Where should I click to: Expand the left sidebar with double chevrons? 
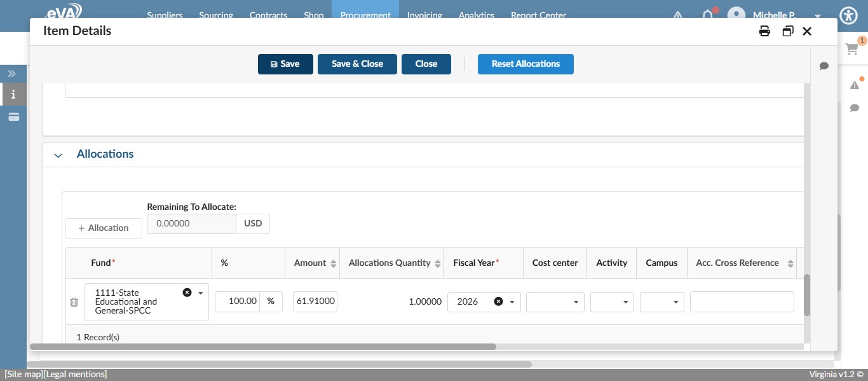[11, 73]
